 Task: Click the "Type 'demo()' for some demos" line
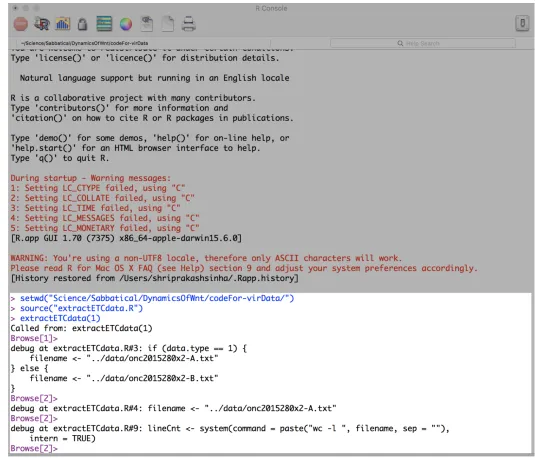pyautogui.click(x=150, y=138)
